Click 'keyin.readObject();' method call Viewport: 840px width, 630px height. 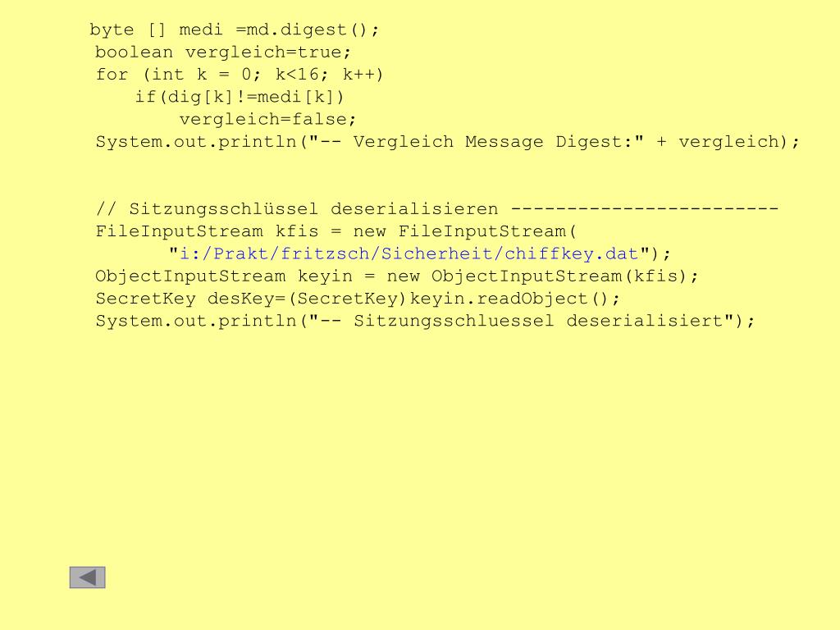pyautogui.click(x=515, y=299)
